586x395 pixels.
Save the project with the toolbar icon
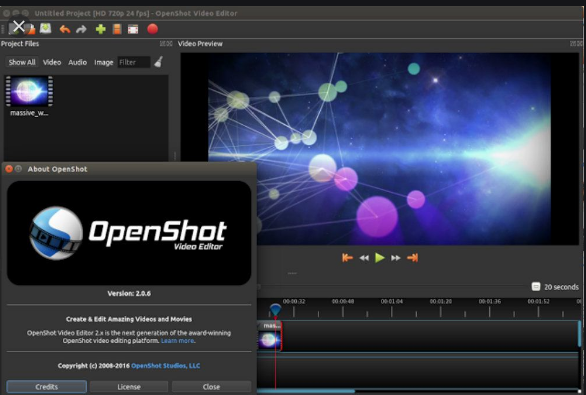point(46,29)
